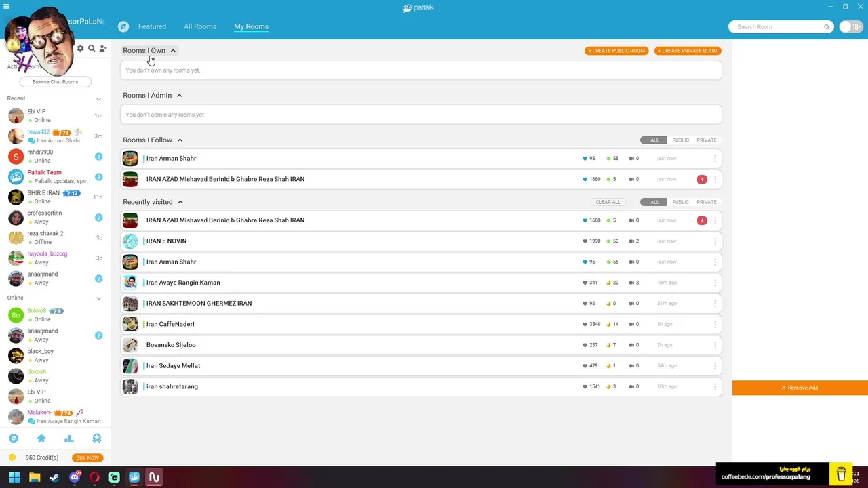Open options for Iran Arman Shahr followed room

715,159
